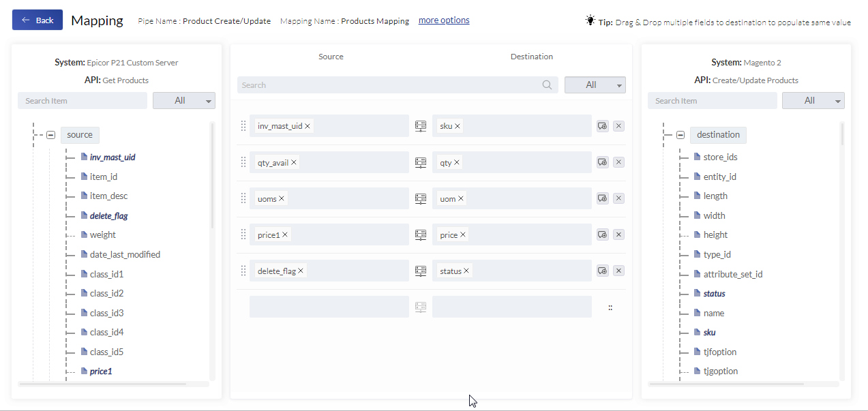Open mapping function icon between inv_mast_uid and sku

(x=421, y=126)
